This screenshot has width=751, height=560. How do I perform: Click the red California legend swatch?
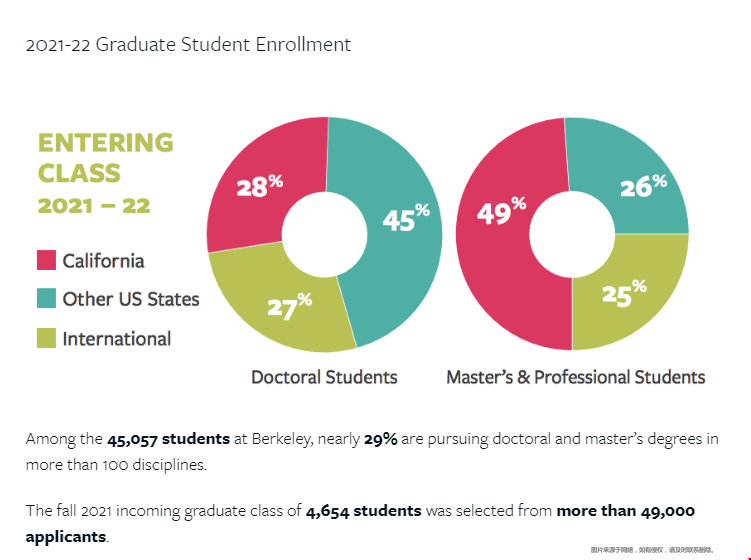(46, 261)
